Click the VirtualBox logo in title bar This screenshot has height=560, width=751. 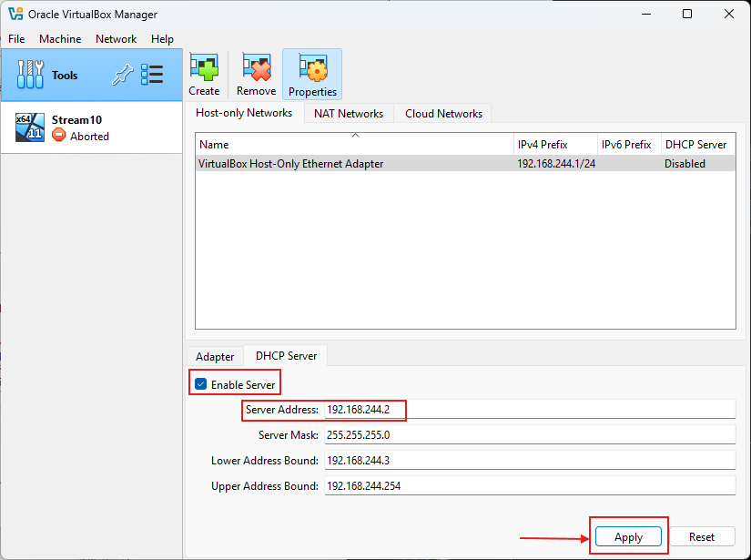tap(15, 14)
